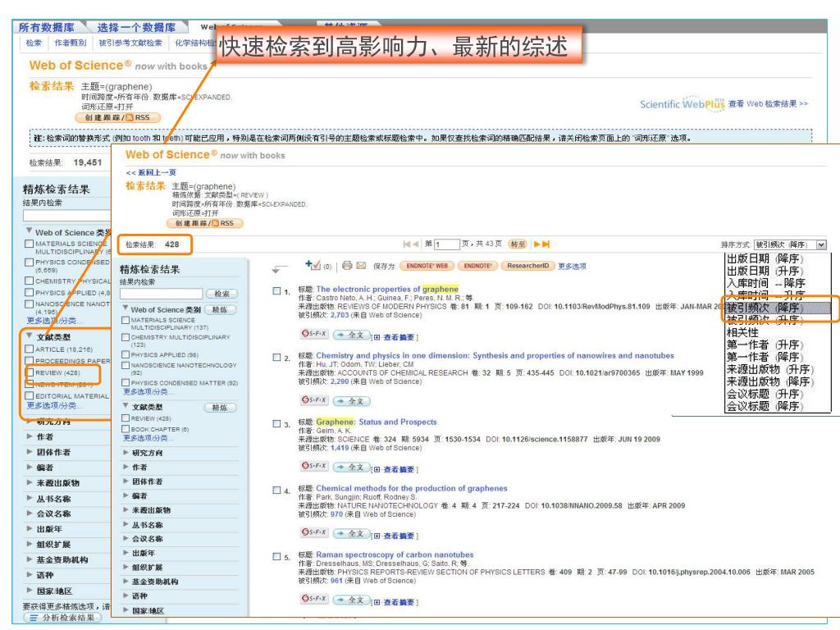Open S·F·X link for graphene electronic properties
840x630 pixels.
pos(314,334)
